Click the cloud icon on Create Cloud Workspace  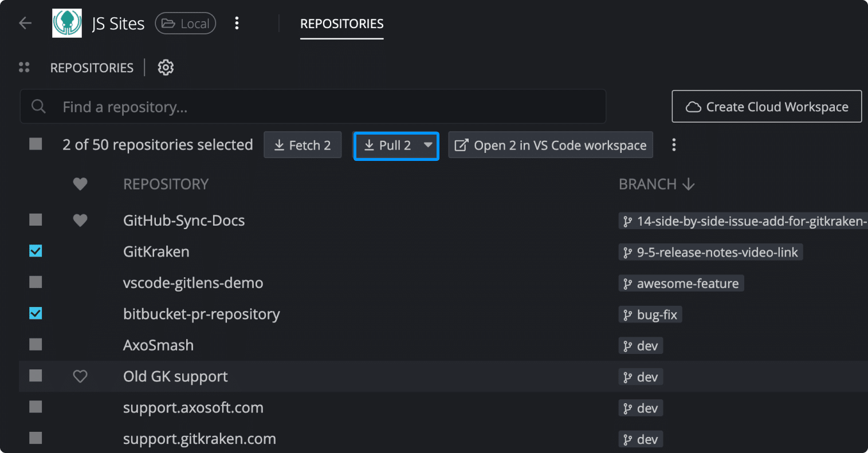coord(695,107)
